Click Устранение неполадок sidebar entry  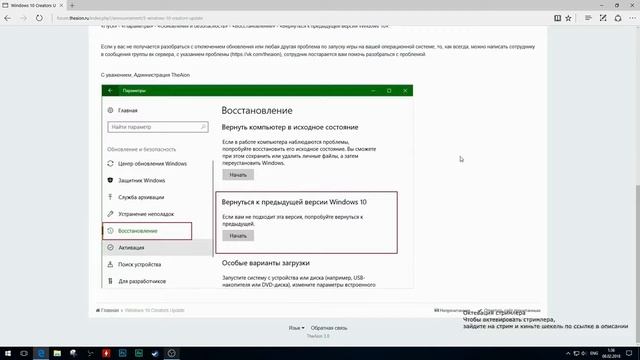point(146,213)
